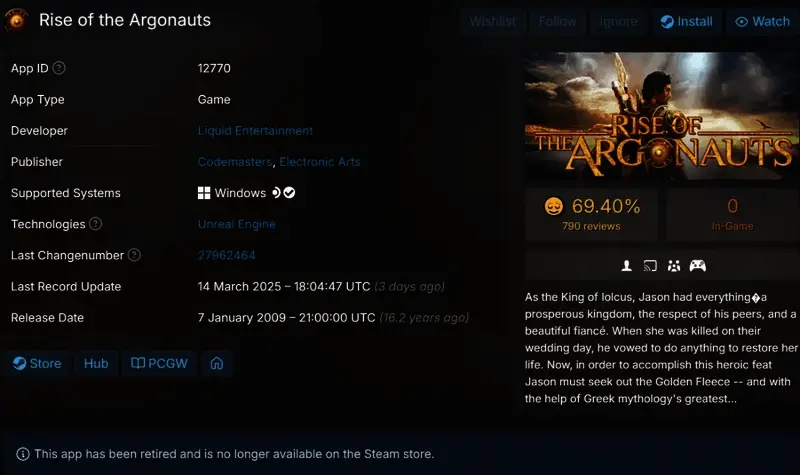Click the Rise of the Argonauts banner image
Screen dimensions: 800x475
[x=662, y=115]
